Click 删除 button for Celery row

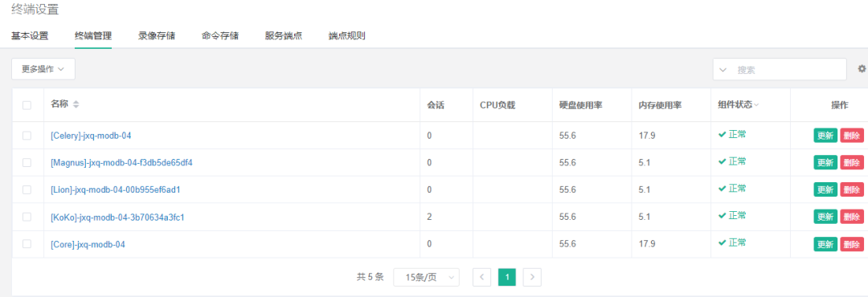pyautogui.click(x=852, y=136)
